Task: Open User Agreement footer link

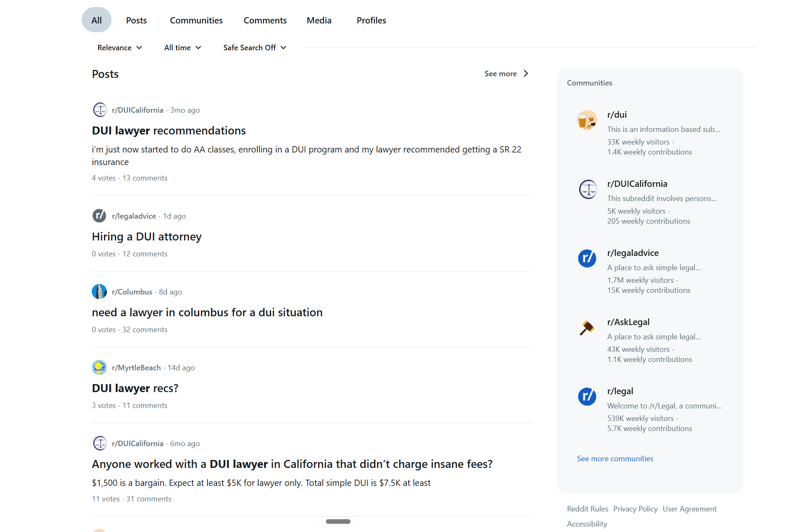Action: [x=689, y=509]
